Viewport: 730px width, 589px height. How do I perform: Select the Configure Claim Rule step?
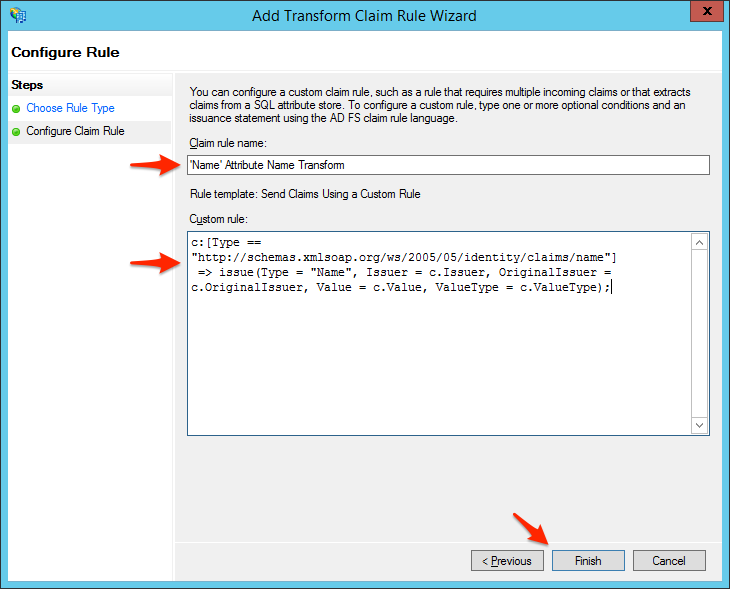point(75,131)
